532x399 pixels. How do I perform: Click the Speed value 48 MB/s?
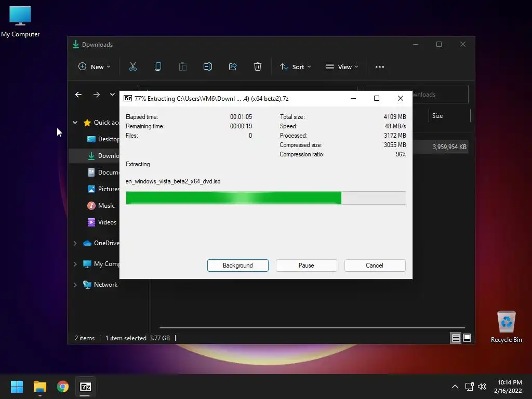pos(395,126)
